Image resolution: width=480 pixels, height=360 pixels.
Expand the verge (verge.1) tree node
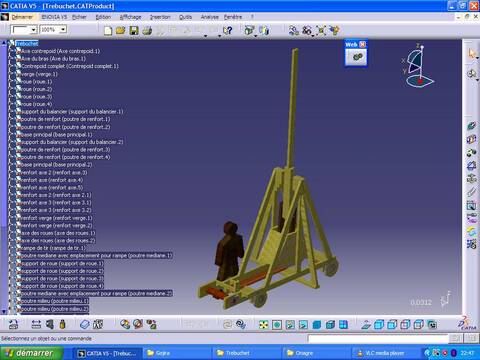point(11,74)
